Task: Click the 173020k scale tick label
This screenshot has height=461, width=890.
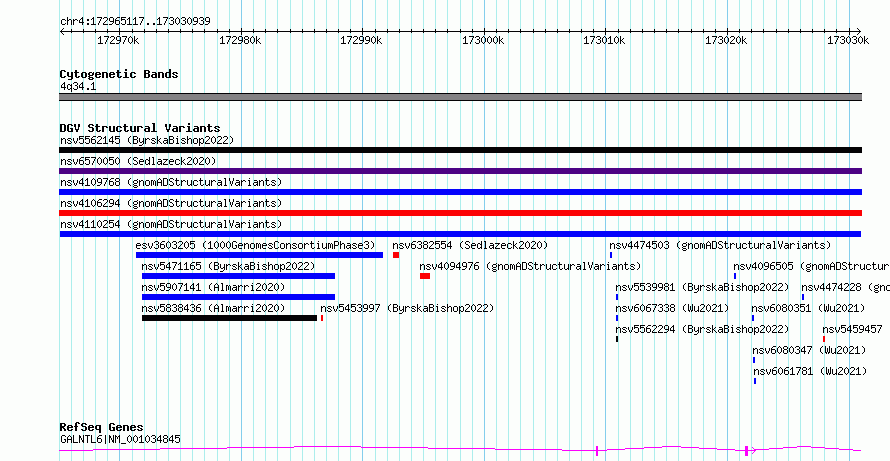Action: pyautogui.click(x=726, y=40)
